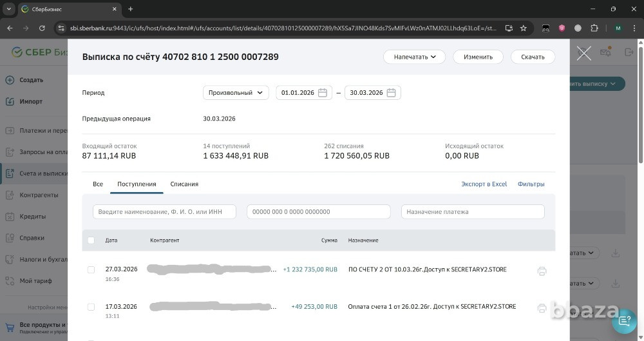This screenshot has height=341, width=644.
Task: Open the Произвольный period dropdown
Action: coord(236,93)
